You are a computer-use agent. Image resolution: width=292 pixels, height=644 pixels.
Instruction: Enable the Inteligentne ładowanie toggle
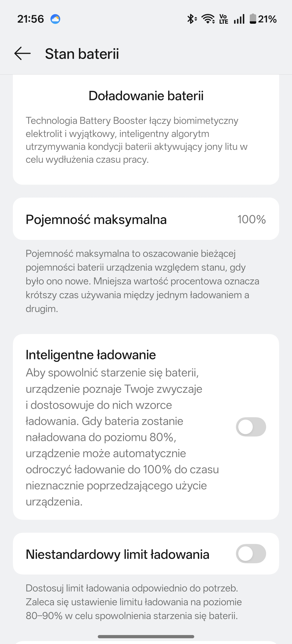click(x=251, y=427)
